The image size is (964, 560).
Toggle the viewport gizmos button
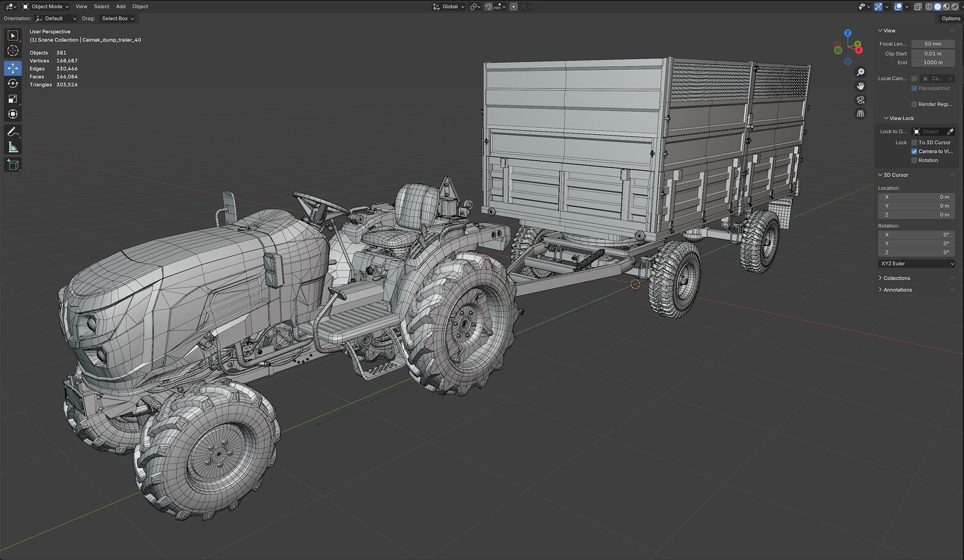[878, 6]
